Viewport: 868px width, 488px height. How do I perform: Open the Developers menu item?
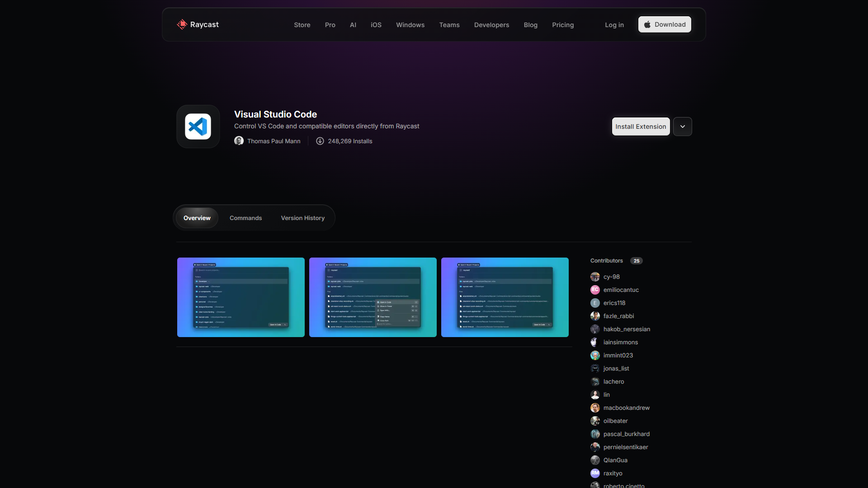(x=491, y=25)
